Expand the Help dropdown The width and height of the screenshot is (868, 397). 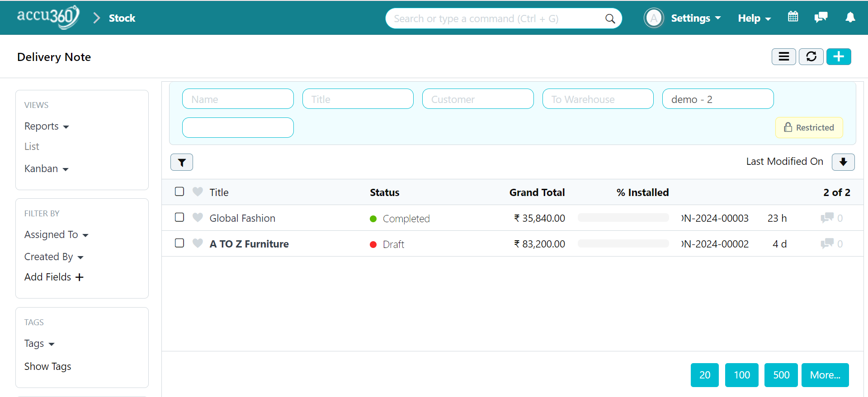754,18
